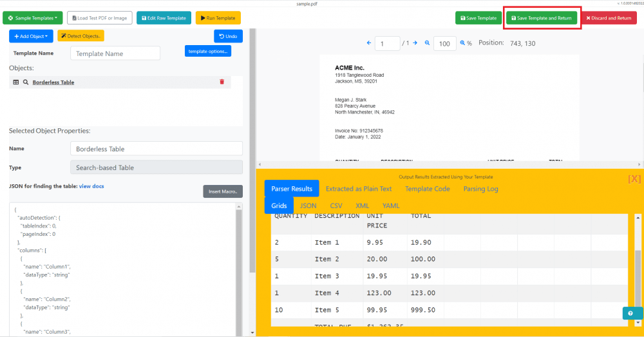The image size is (644, 337).
Task: Open the view docs link
Action: 91,186
